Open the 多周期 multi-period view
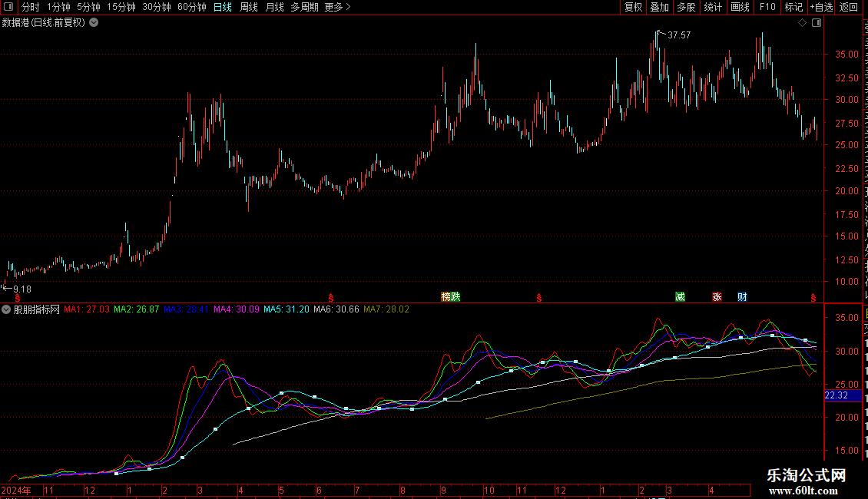The image size is (868, 499). 304,7
